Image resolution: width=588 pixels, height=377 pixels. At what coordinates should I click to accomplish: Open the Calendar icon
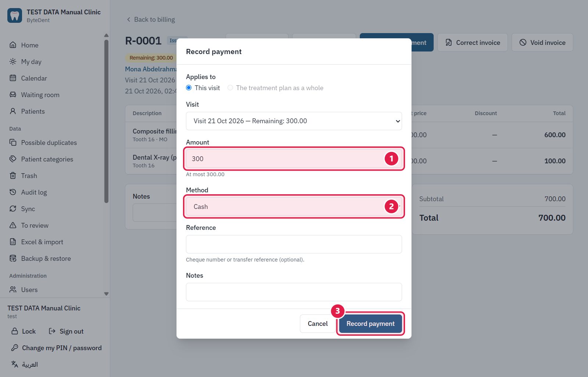coord(13,78)
